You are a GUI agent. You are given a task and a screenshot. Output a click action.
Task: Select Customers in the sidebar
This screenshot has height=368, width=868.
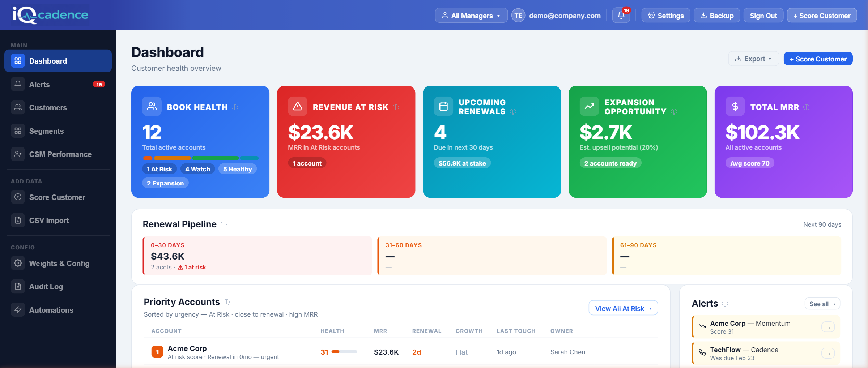[48, 107]
